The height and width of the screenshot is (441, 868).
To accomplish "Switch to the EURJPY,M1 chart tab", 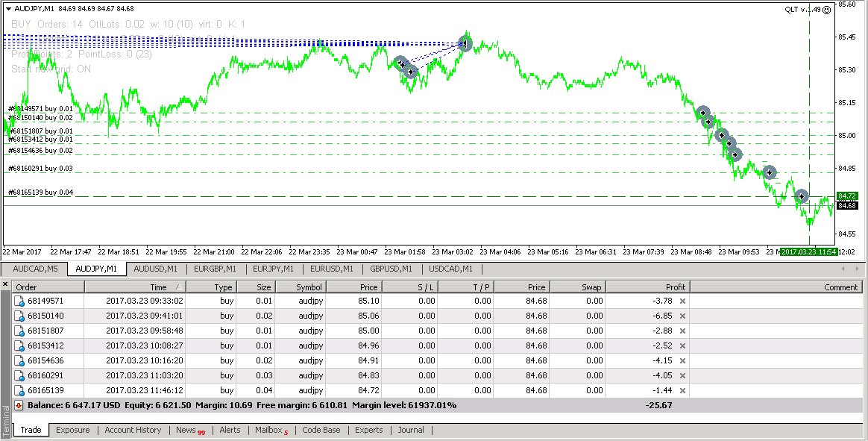I will pos(273,269).
